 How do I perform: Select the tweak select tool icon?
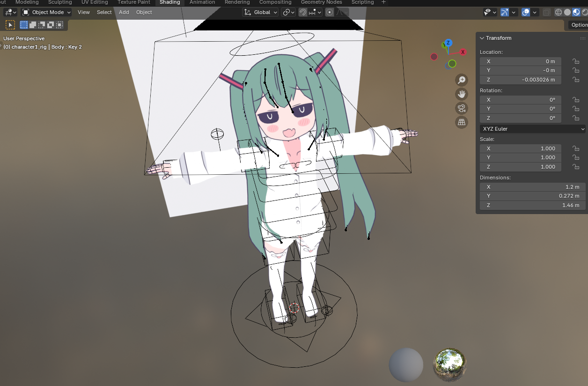pyautogui.click(x=10, y=25)
